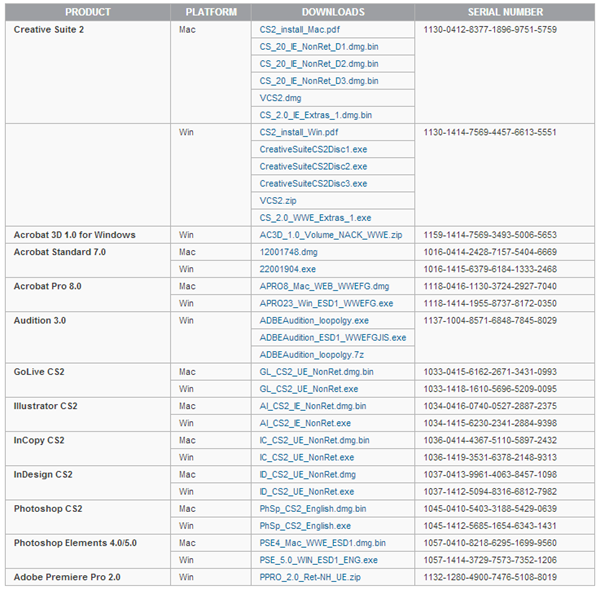
Task: Click serial 1057-1414-3729-7573-7352-1206
Action: coord(490,560)
